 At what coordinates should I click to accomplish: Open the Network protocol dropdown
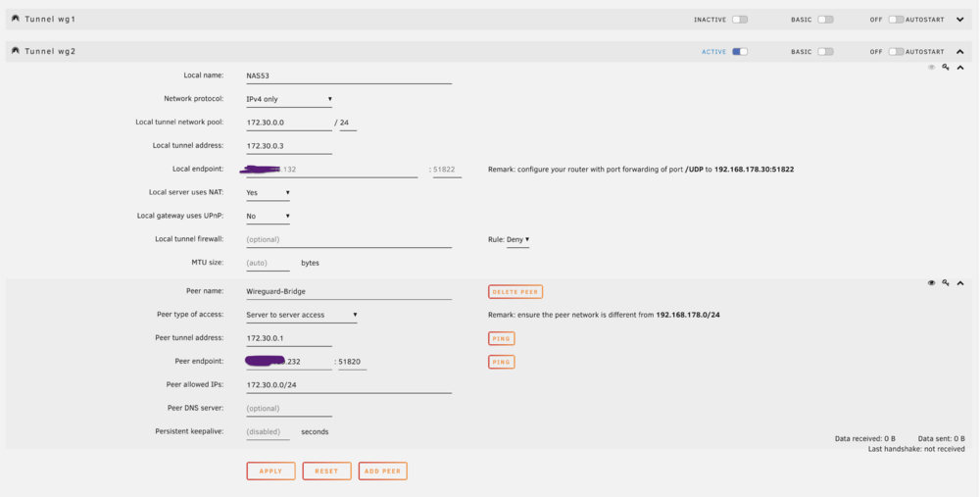click(x=289, y=99)
